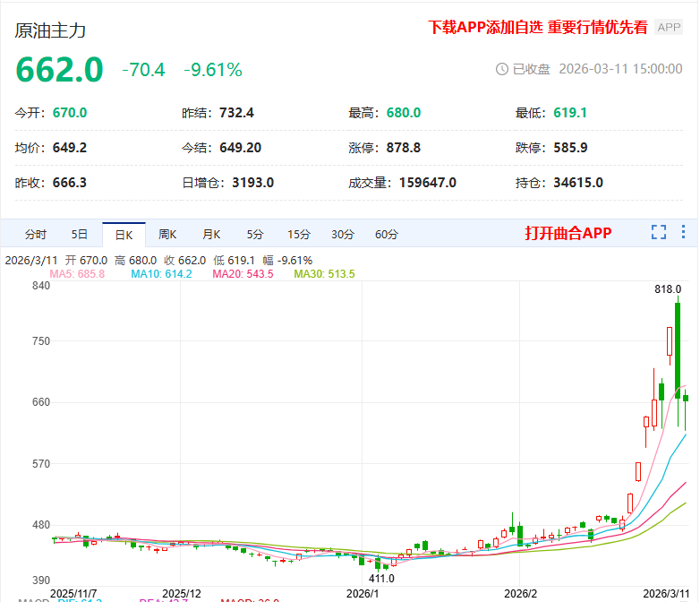
Task: Open the vertical three-dot more menu
Action: click(x=684, y=233)
